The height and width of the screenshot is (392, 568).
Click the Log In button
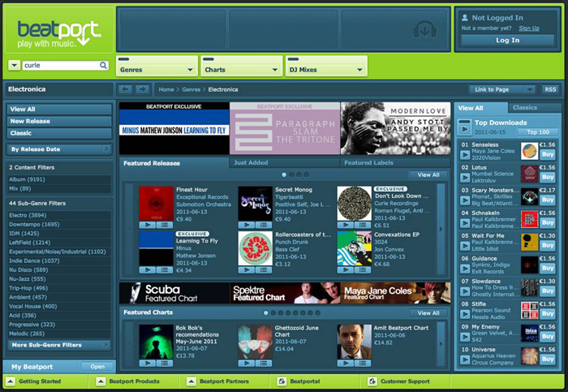pyautogui.click(x=507, y=41)
